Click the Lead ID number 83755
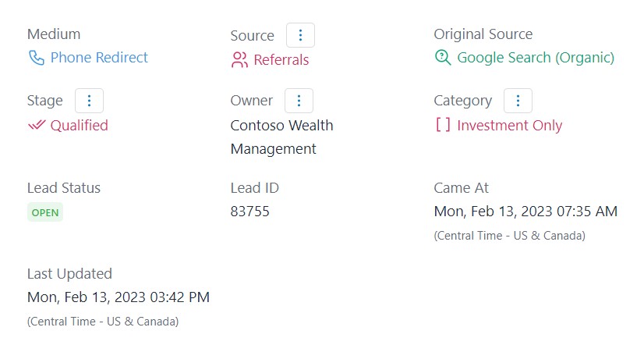644x345 pixels. (x=249, y=212)
